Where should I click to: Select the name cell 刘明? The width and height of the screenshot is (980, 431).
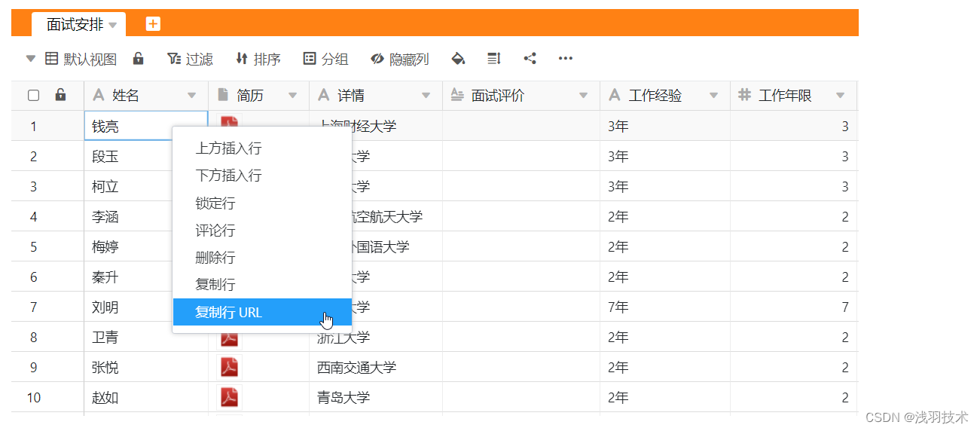[128, 307]
